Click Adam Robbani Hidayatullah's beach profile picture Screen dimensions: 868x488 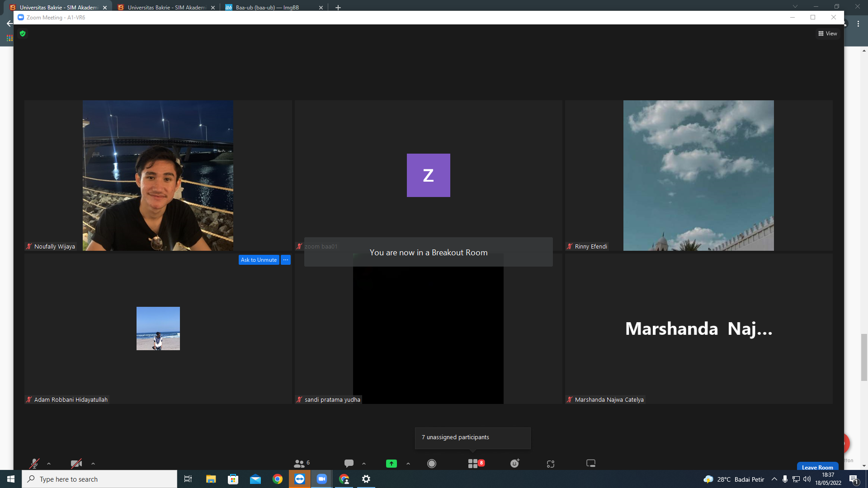click(x=158, y=328)
